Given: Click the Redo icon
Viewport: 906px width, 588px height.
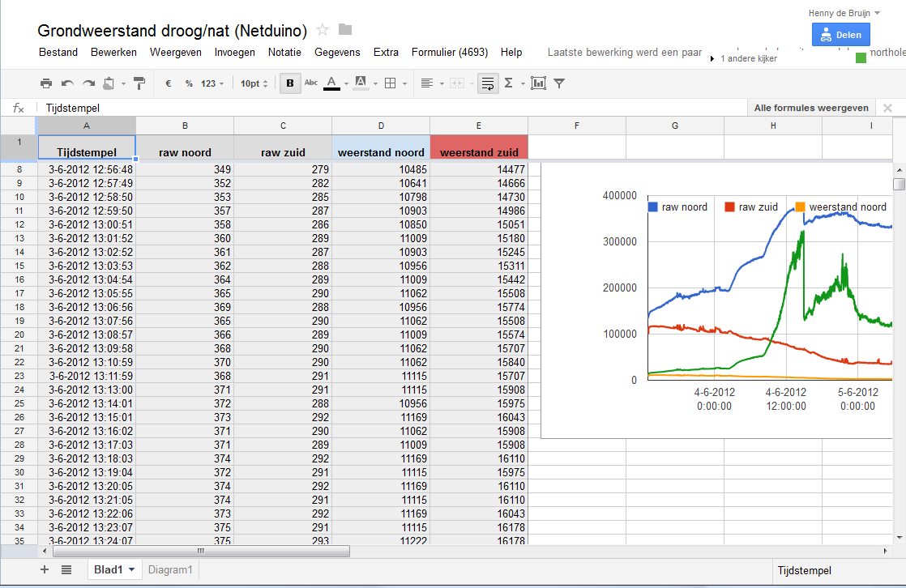Looking at the screenshot, I should click(x=88, y=83).
